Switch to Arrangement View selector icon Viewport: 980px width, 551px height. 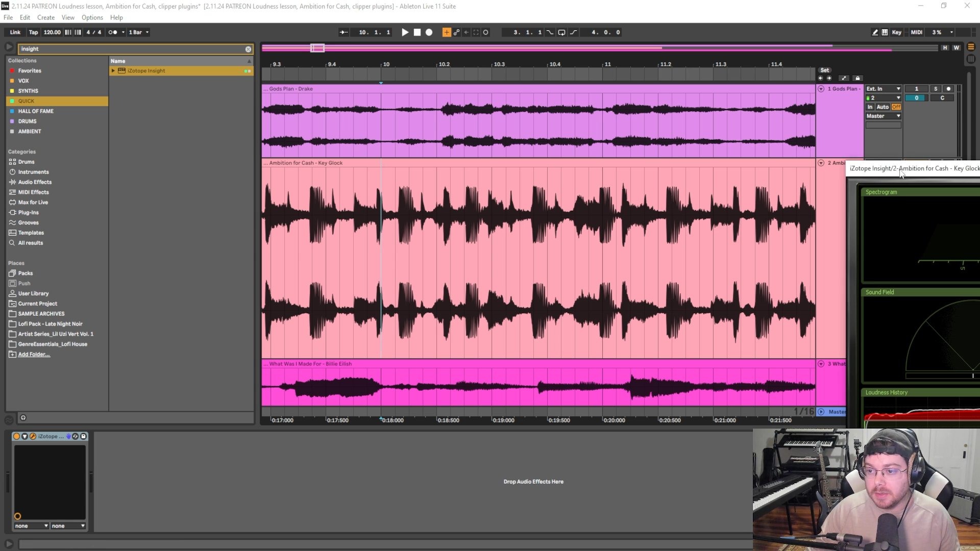971,47
